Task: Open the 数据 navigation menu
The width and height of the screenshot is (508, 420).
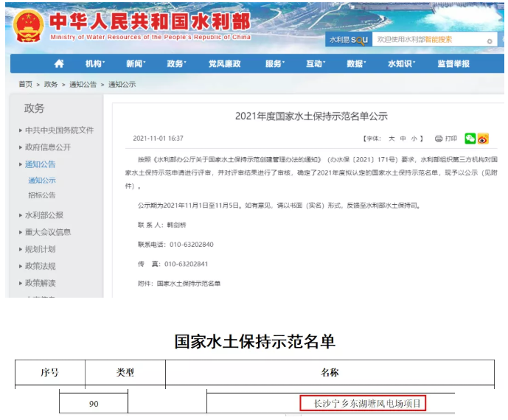Action: coord(356,64)
